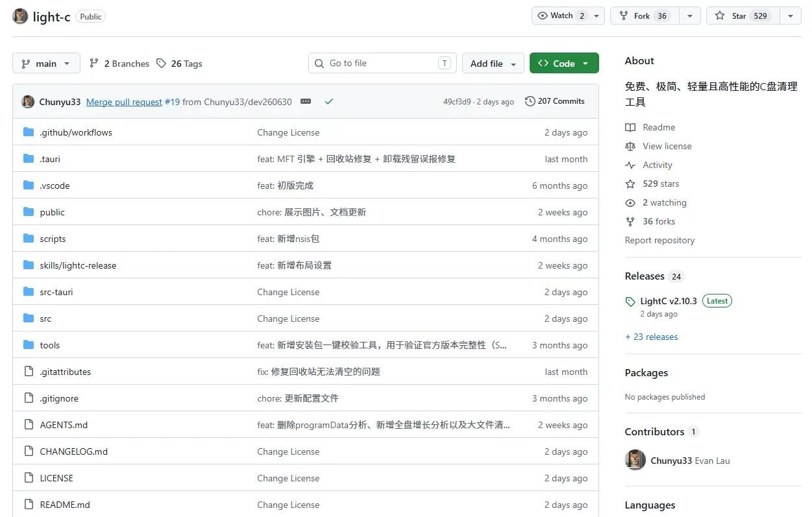
Task: Fork the repository using Fork button
Action: (x=645, y=16)
